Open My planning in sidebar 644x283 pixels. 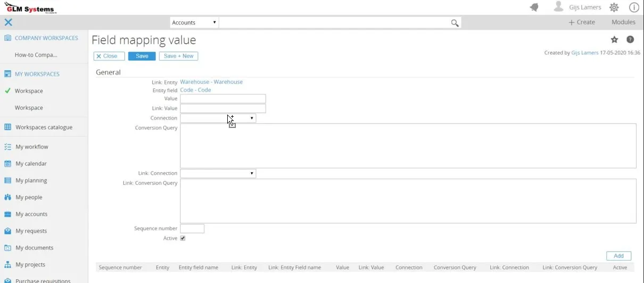31,181
